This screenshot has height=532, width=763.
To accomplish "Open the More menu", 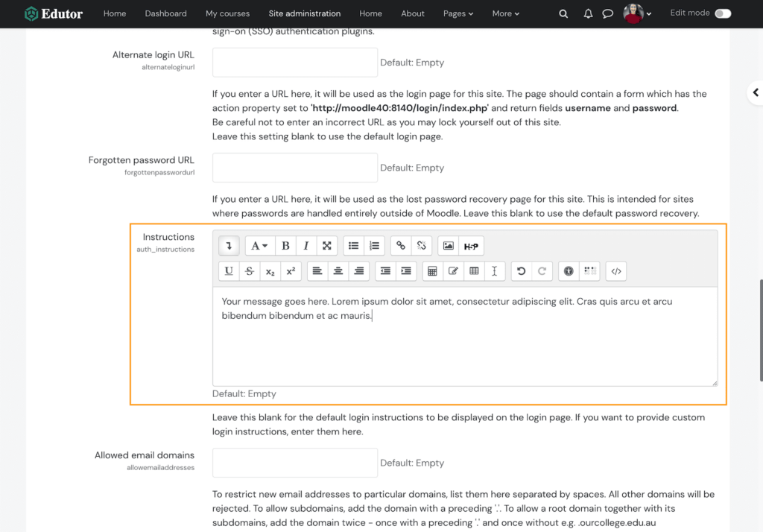I will coord(505,13).
